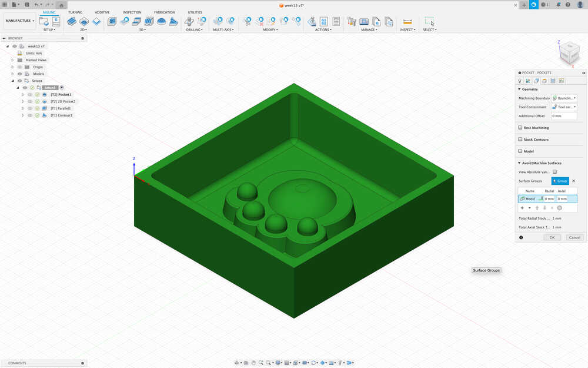Image resolution: width=588 pixels, height=368 pixels.
Task: Open the MANUFACTURE workspace dropdown
Action: point(19,21)
